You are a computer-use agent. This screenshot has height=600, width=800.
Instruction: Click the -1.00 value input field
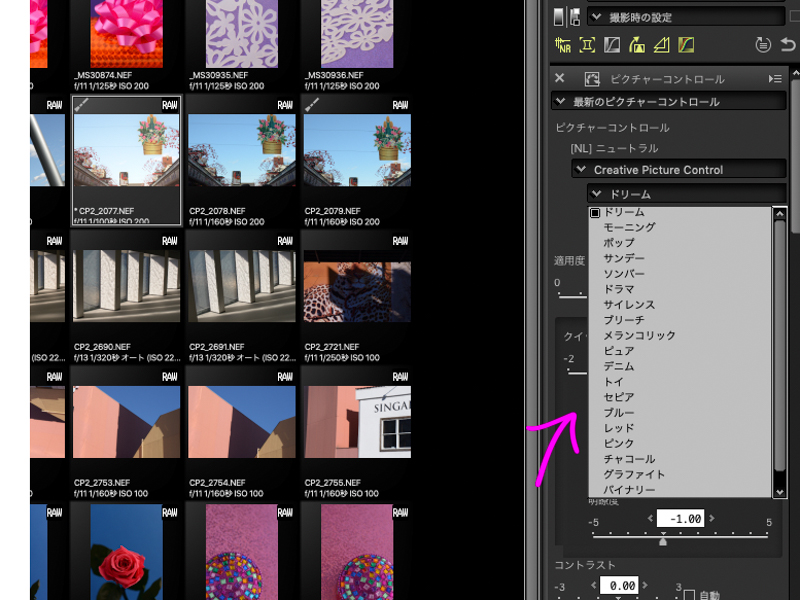680,518
